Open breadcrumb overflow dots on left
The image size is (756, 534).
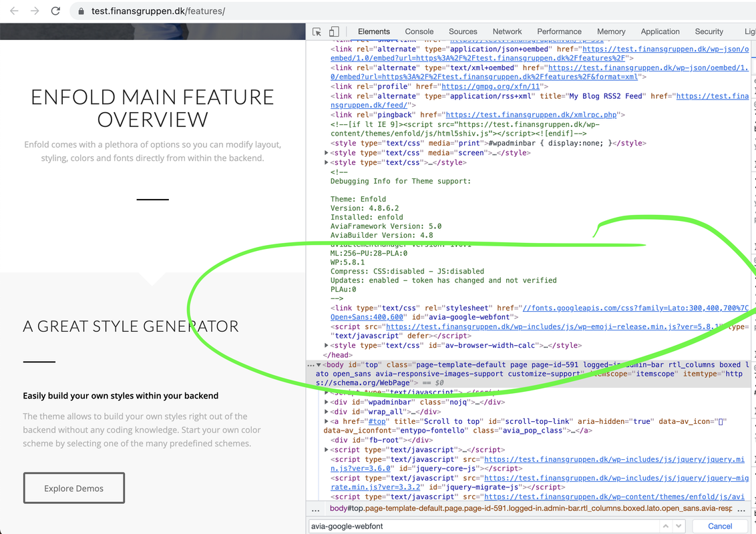pos(315,509)
